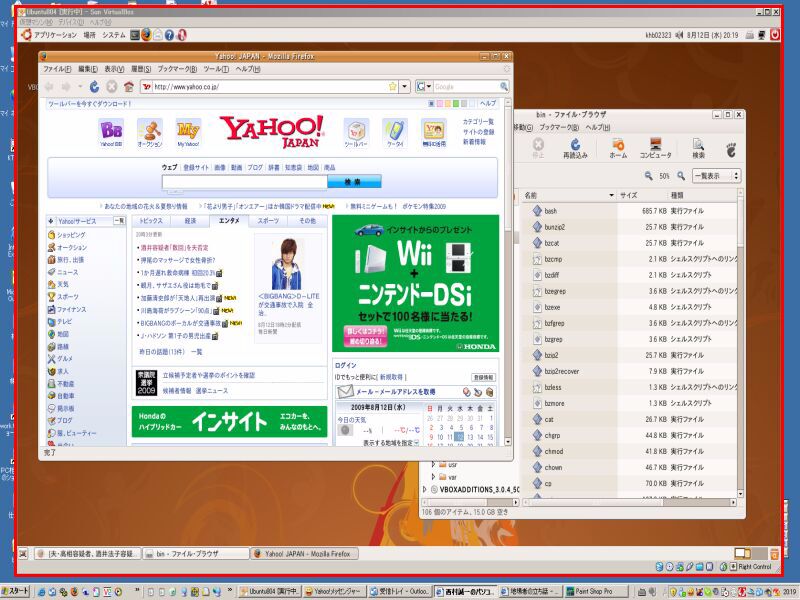Open the ニュース service link
Viewport: 800px width, 600px height.
tap(67, 272)
